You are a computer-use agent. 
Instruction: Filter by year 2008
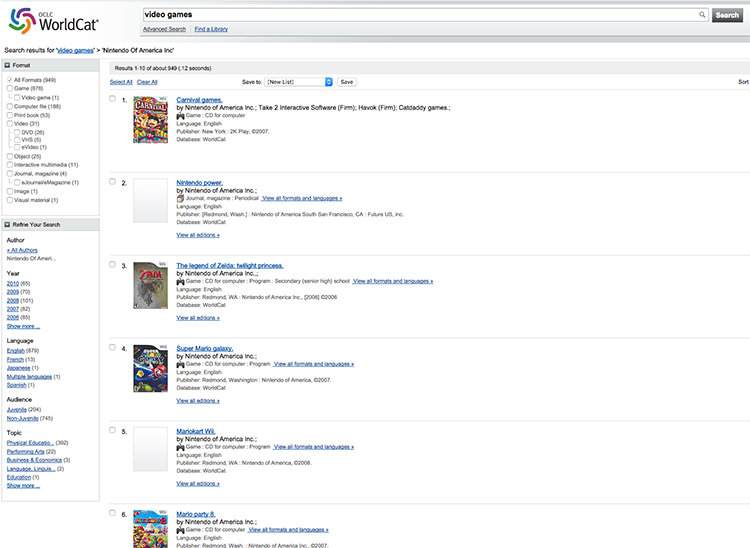[x=13, y=301]
